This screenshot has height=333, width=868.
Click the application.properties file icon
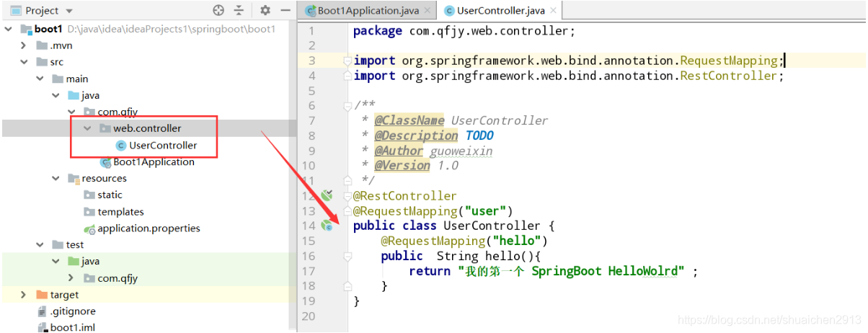(x=89, y=228)
